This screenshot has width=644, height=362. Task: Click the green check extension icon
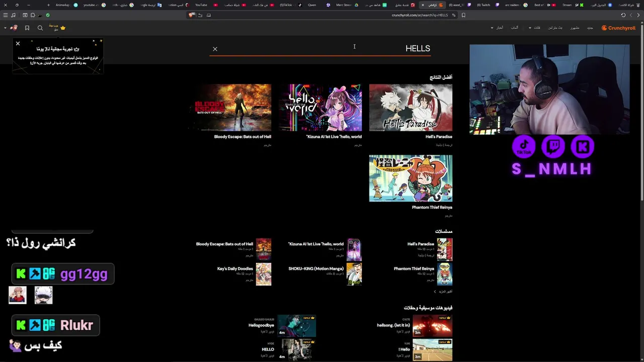(x=48, y=15)
